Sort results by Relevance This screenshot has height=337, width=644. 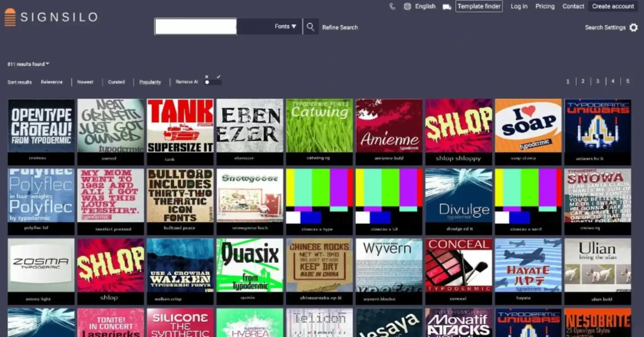52,82
